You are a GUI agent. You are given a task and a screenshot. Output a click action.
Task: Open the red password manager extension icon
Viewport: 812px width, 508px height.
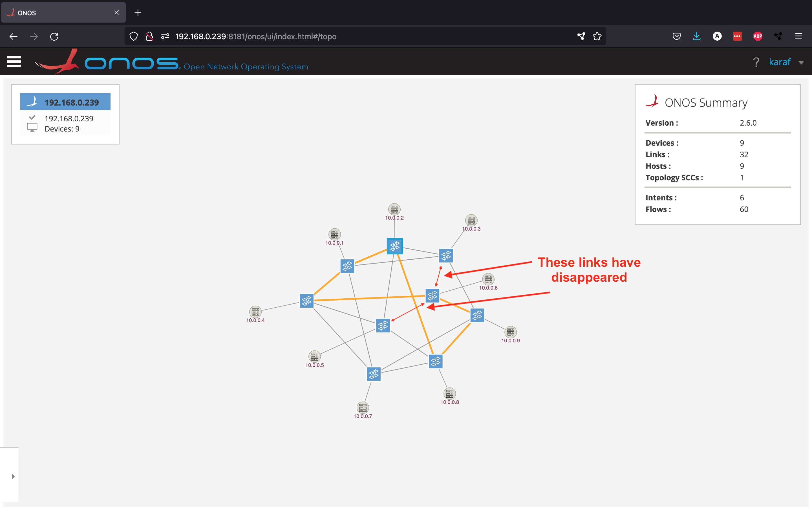[737, 36]
